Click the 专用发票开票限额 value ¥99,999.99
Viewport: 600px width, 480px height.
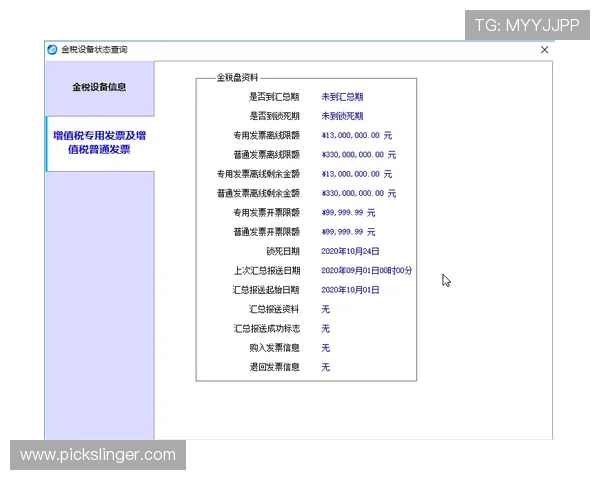348,212
